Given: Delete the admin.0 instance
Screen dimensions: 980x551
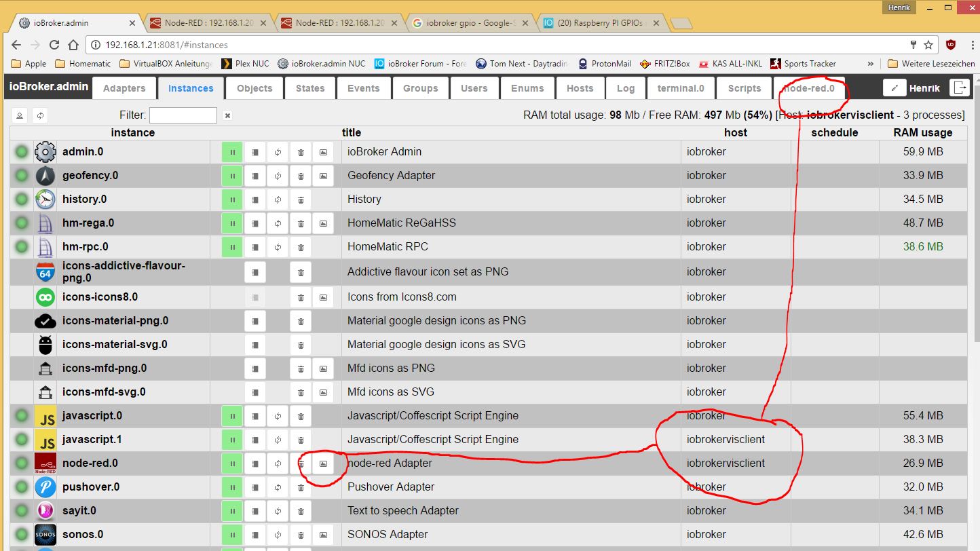Looking at the screenshot, I should [301, 152].
